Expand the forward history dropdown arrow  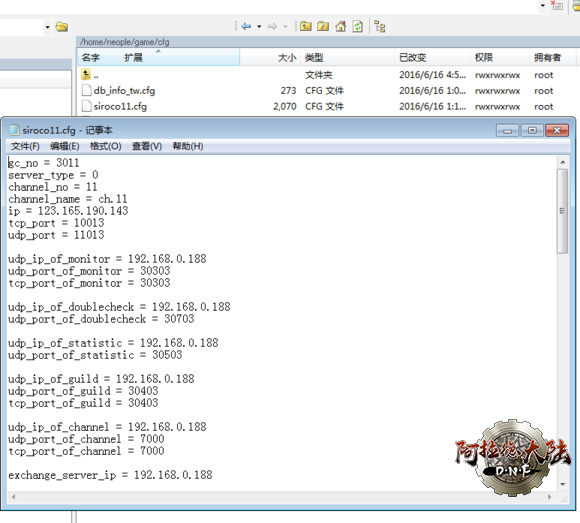285,26
